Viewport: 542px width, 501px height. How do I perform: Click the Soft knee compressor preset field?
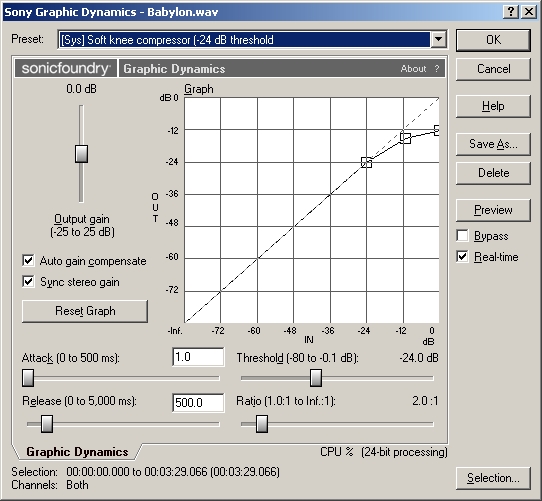coord(244,40)
